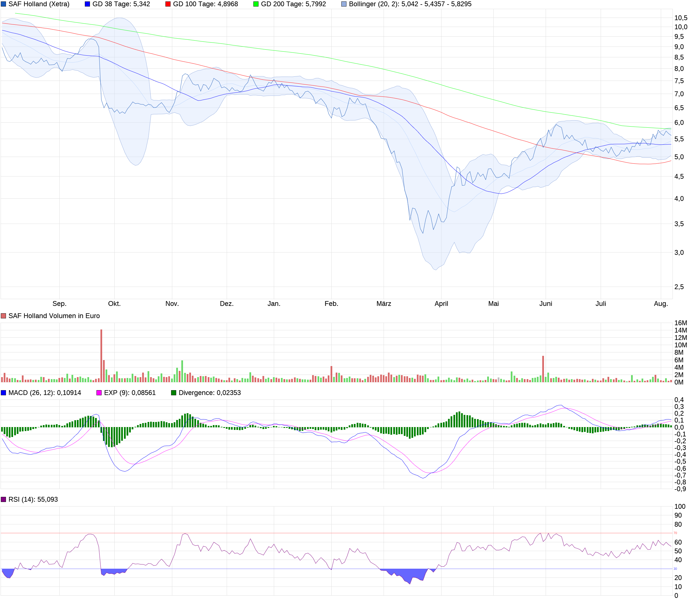This screenshot has width=700, height=603.
Task: Click the red GD 100 Tage legend icon
Action: (x=168, y=4)
